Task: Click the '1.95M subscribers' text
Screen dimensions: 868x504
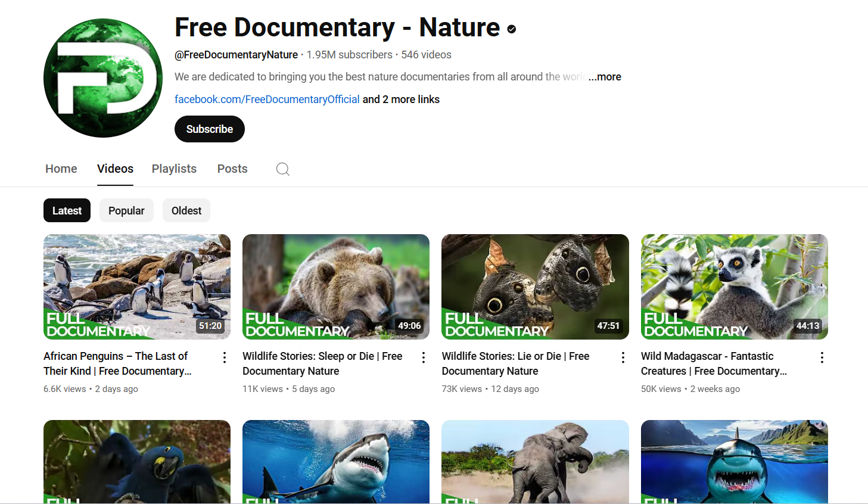Action: pyautogui.click(x=350, y=55)
